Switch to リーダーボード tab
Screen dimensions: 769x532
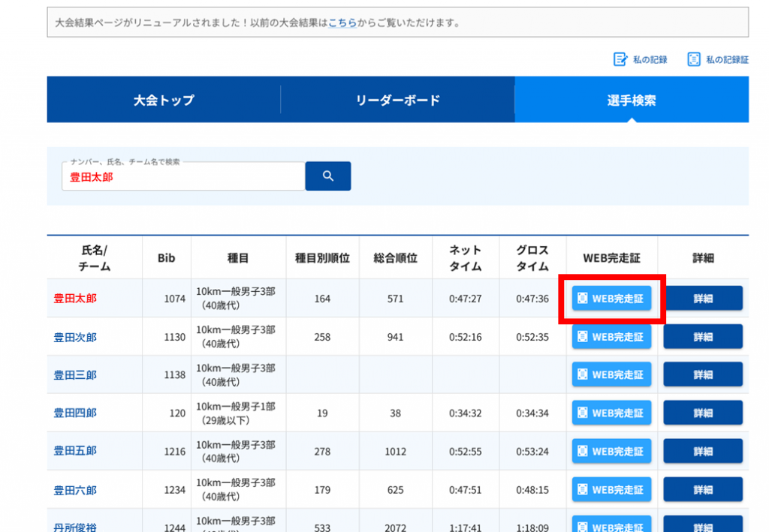tap(397, 100)
